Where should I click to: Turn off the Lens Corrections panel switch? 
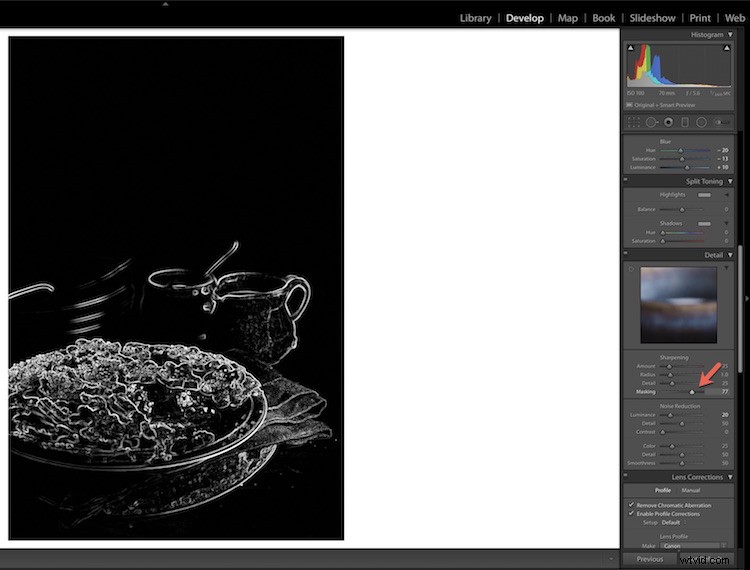626,475
